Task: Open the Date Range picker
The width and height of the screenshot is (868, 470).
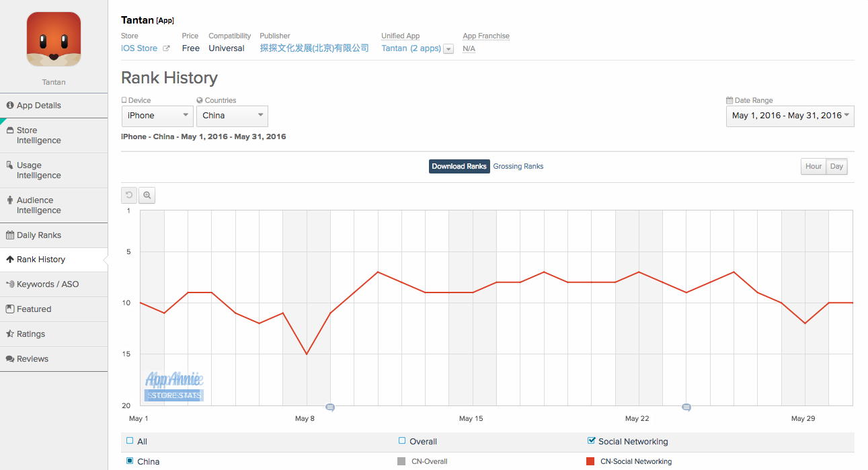Action: (x=790, y=116)
